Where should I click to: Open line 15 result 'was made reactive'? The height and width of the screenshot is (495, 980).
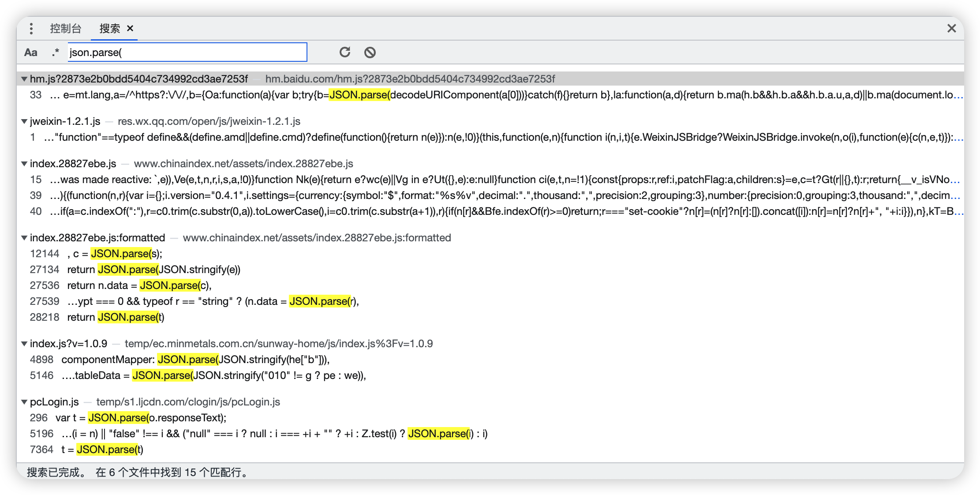coord(490,180)
